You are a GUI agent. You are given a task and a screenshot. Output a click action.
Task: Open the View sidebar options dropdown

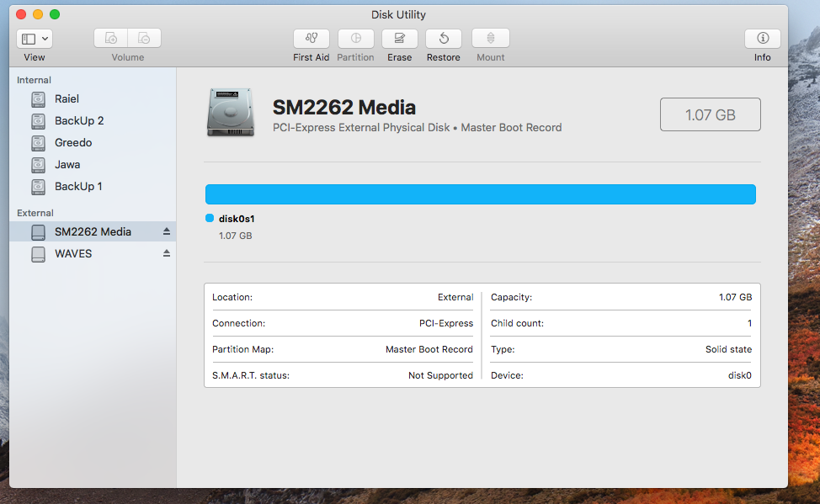coord(35,39)
